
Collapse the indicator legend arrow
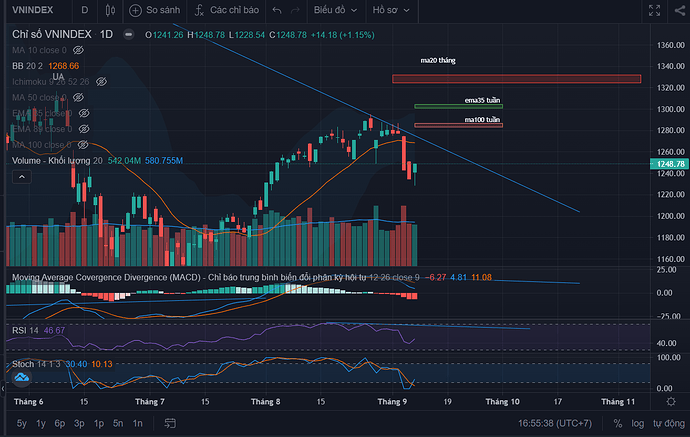point(22,177)
